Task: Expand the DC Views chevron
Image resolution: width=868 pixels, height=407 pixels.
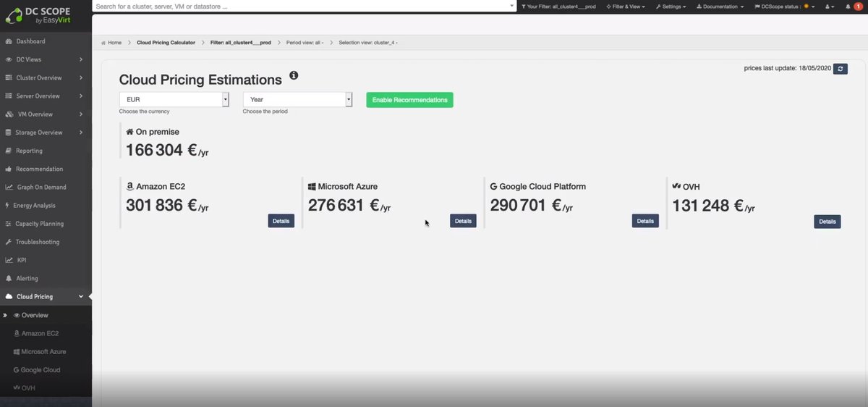Action: 81,59
